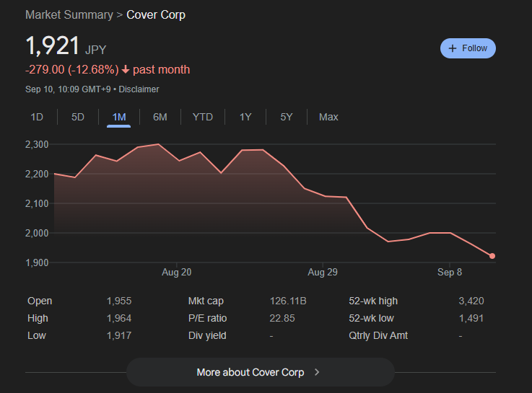Click the P/E ratio value 22.85

(282, 318)
